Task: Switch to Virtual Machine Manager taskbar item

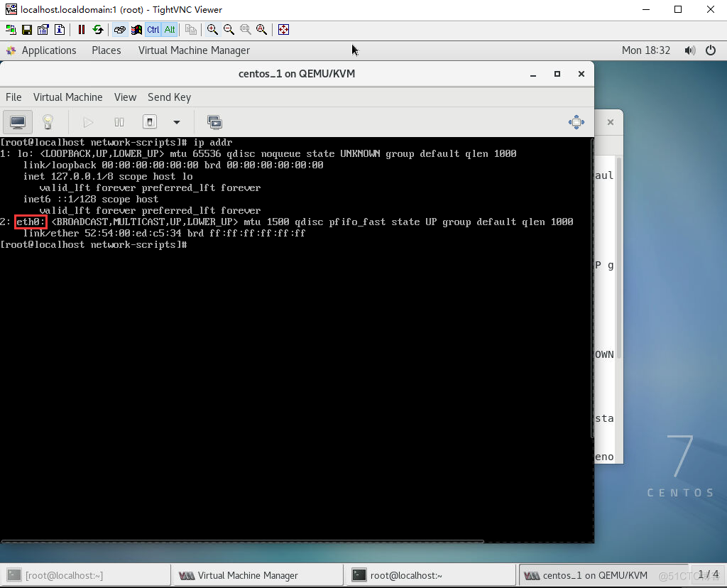Action: (x=257, y=575)
